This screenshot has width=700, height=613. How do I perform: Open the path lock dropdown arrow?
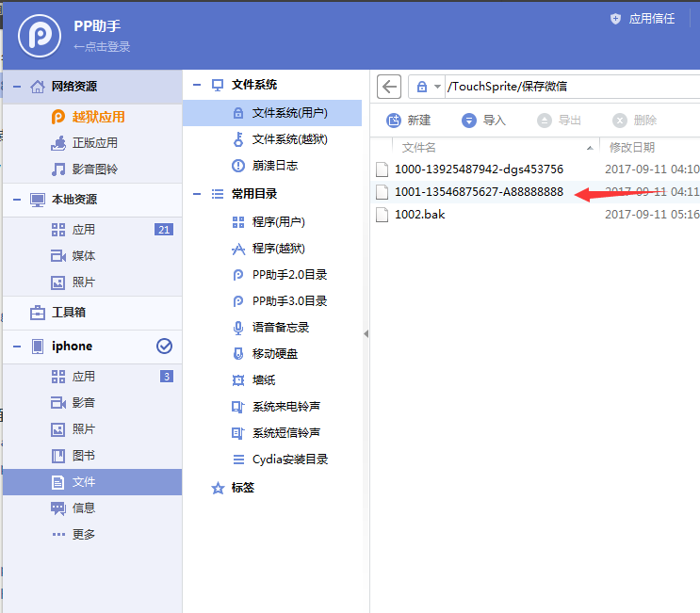(x=438, y=87)
